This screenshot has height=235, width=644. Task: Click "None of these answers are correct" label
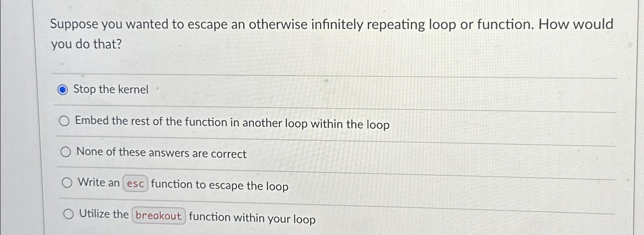(x=161, y=153)
